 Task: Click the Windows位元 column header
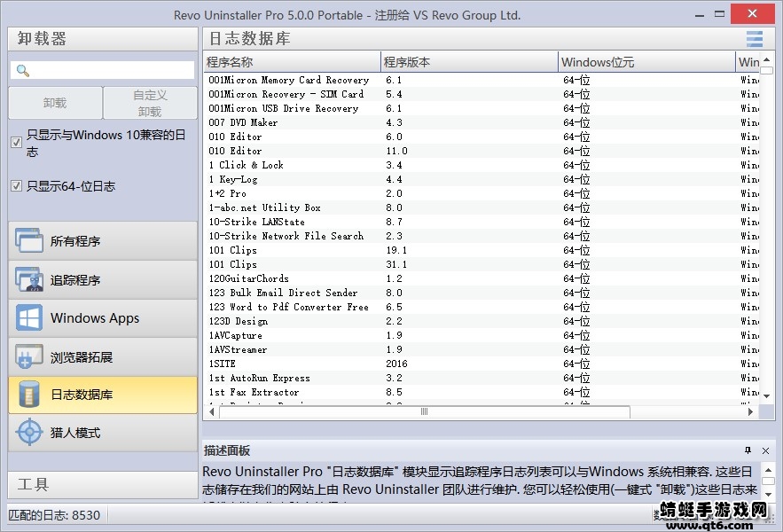646,62
